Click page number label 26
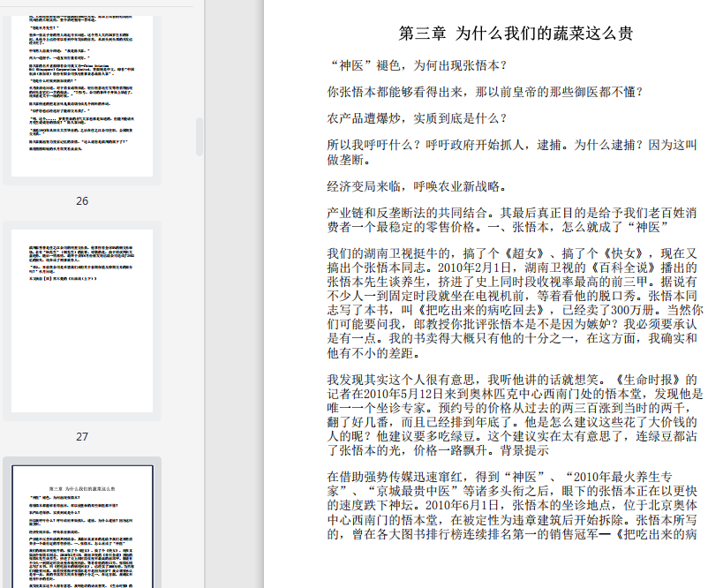Screen dimensions: 708x588 click(82, 201)
